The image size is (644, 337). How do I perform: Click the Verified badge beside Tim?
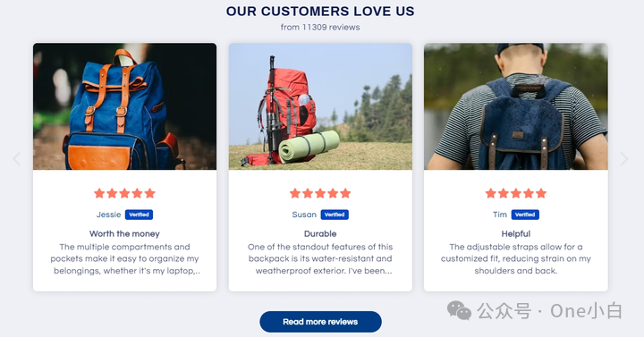(525, 215)
